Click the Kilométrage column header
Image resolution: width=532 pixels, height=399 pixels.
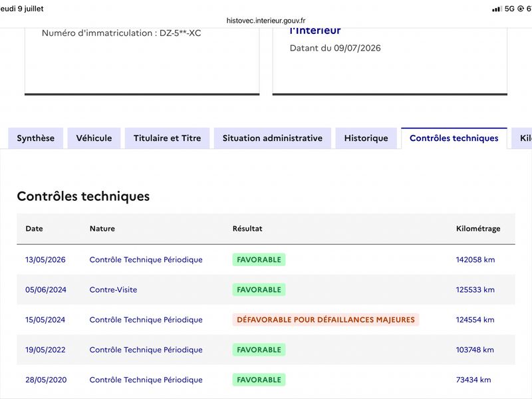click(478, 229)
